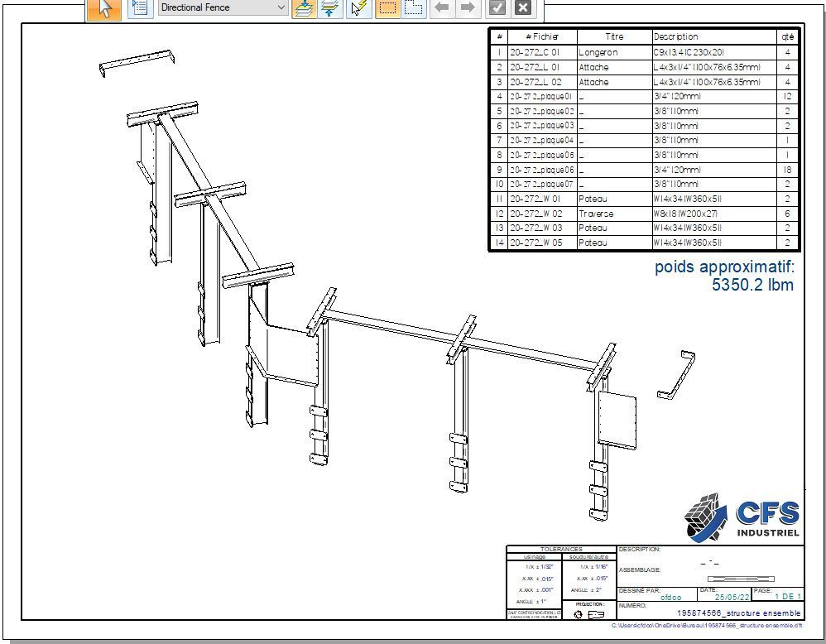Click the date value "25/05/22"
The image size is (826, 644).
coord(732,597)
